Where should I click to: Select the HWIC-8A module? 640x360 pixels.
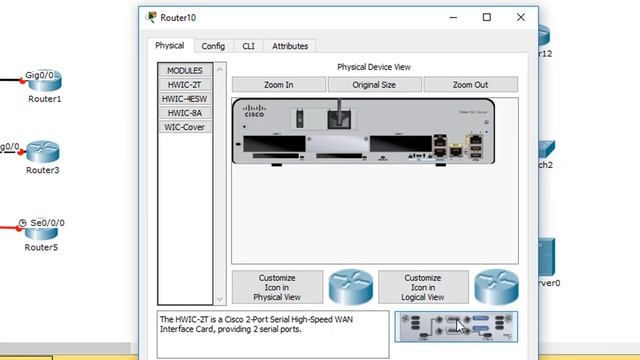click(184, 113)
